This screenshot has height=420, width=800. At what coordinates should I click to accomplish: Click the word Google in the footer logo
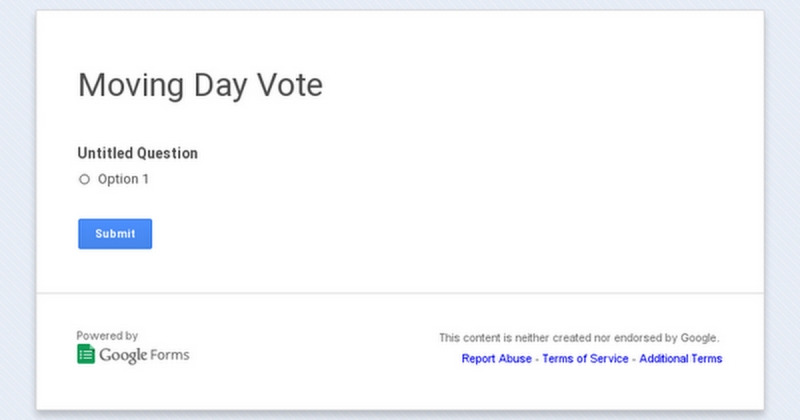point(123,355)
